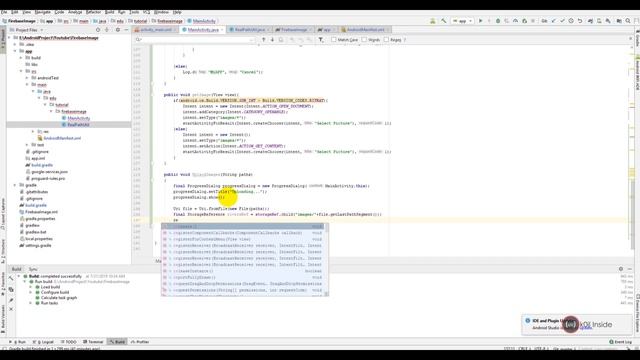Image resolution: width=640 pixels, height=360 pixels.
Task: Open the Profiler tool window
Action: [140, 342]
